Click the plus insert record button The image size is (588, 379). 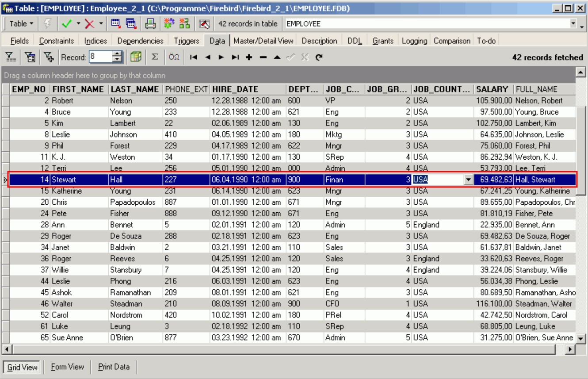[249, 57]
